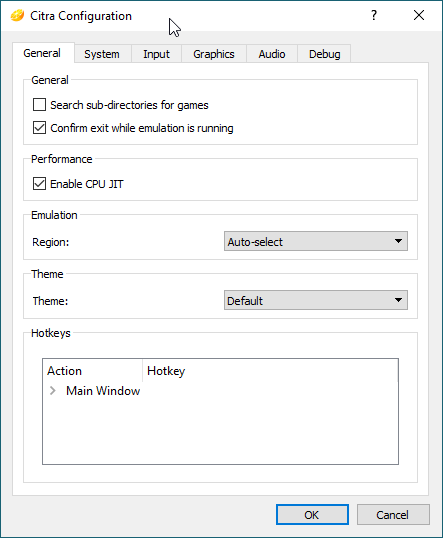Click the Emulation group title
Viewport: 443px width, 538px height.
point(54,215)
